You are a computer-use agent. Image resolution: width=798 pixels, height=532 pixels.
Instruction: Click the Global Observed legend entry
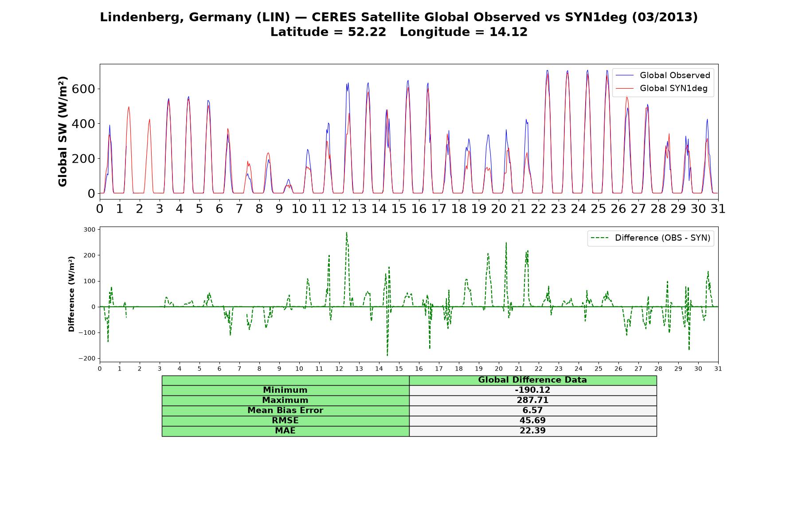[663, 75]
